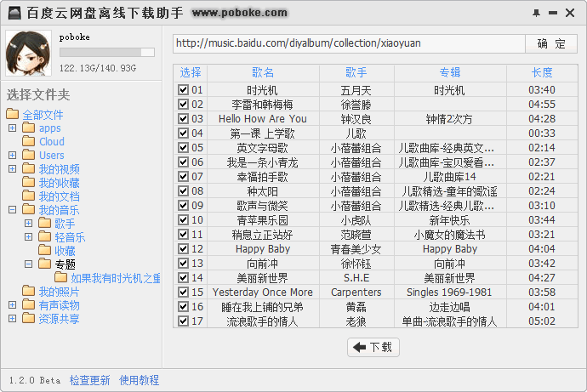Click folder icon next to 如果我有时光机之重
587x392 pixels.
pos(60,277)
